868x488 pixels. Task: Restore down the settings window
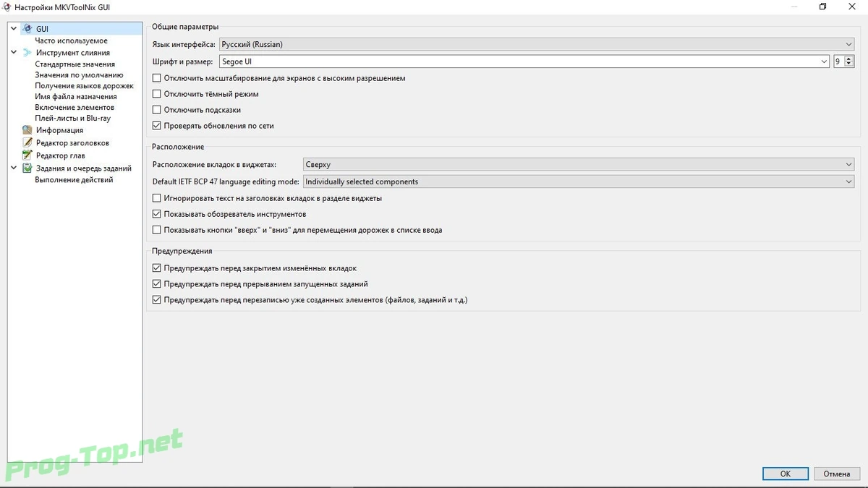coord(823,7)
